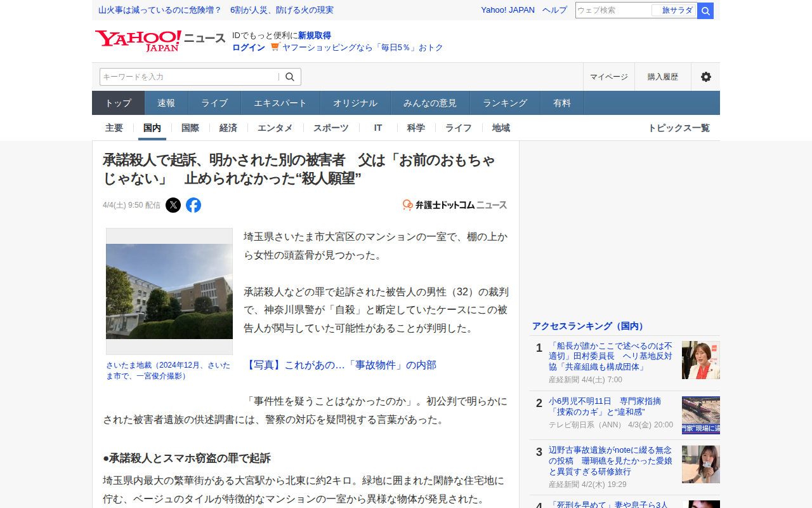Click the Yahoo! JAPAN News logo
812x508 pixels.
[160, 41]
